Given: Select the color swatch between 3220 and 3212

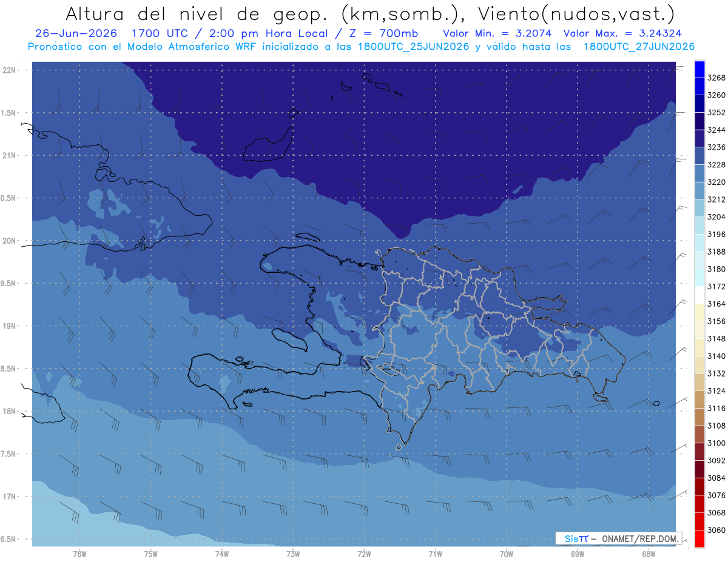Looking at the screenshot, I should (699, 191).
